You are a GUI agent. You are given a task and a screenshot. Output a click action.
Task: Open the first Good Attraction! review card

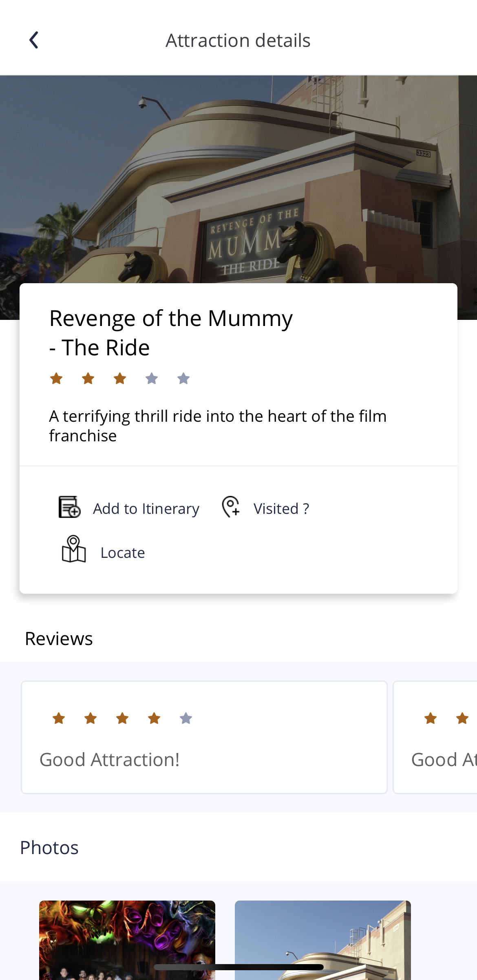(x=204, y=737)
